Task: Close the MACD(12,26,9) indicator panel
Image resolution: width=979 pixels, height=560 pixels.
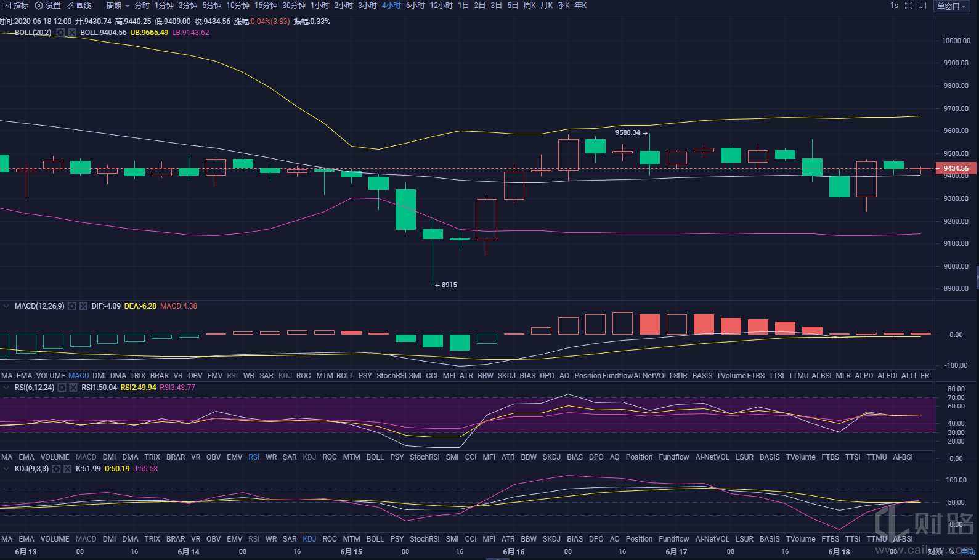Action: 83,306
